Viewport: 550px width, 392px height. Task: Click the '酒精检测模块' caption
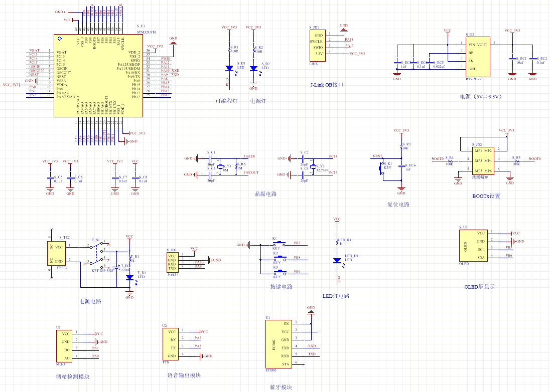click(x=73, y=376)
